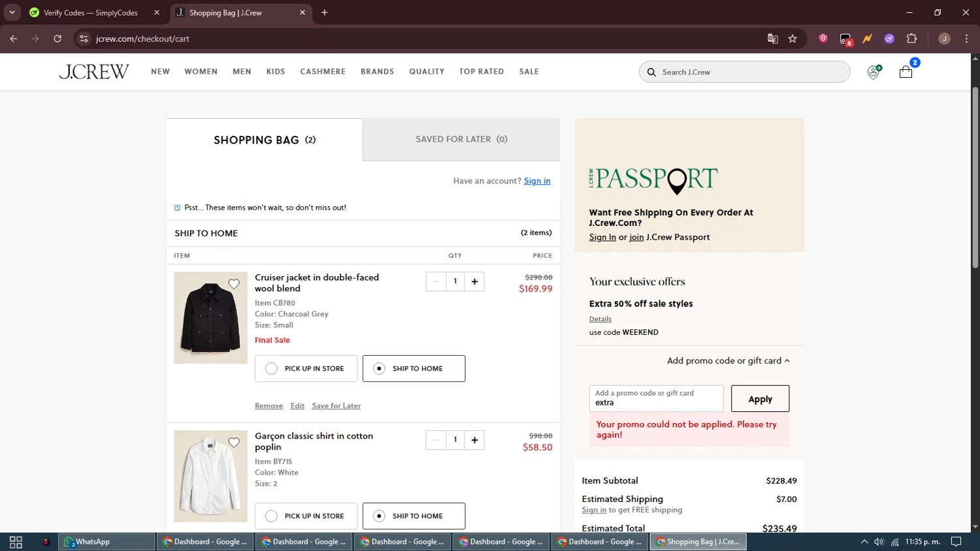980x551 pixels.
Task: Bookmark this page with star icon
Action: [792, 39]
